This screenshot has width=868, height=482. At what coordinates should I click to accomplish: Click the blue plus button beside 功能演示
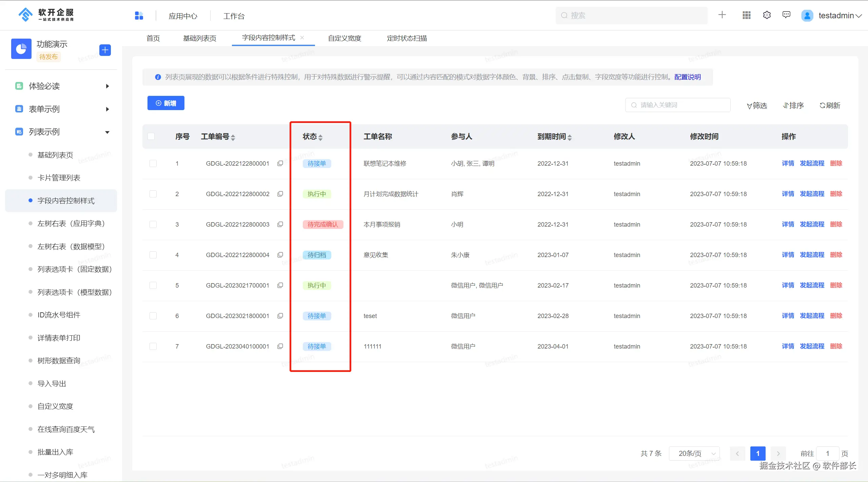[105, 50]
